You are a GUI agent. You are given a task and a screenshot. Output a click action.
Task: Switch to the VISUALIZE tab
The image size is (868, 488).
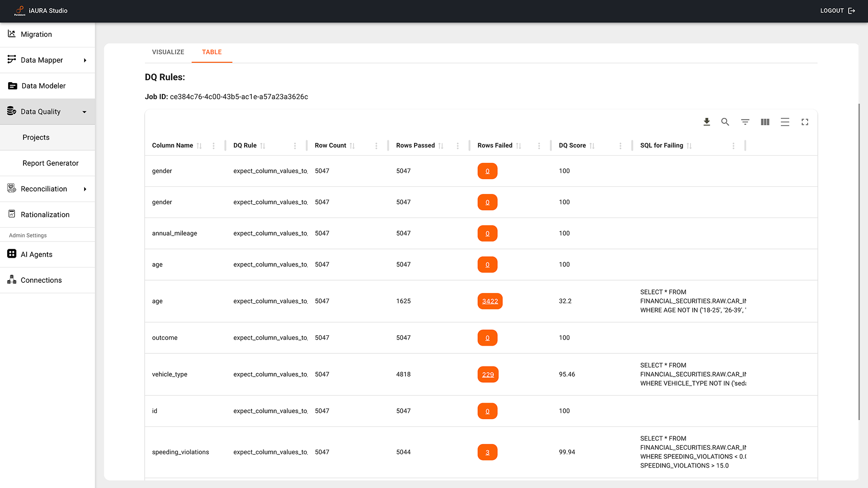pyautogui.click(x=168, y=52)
